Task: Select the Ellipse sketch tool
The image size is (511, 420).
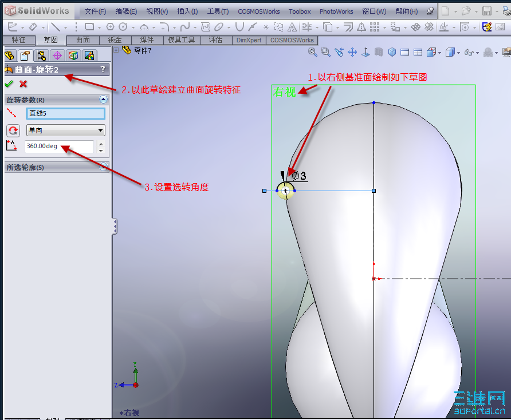Action: coord(219,27)
